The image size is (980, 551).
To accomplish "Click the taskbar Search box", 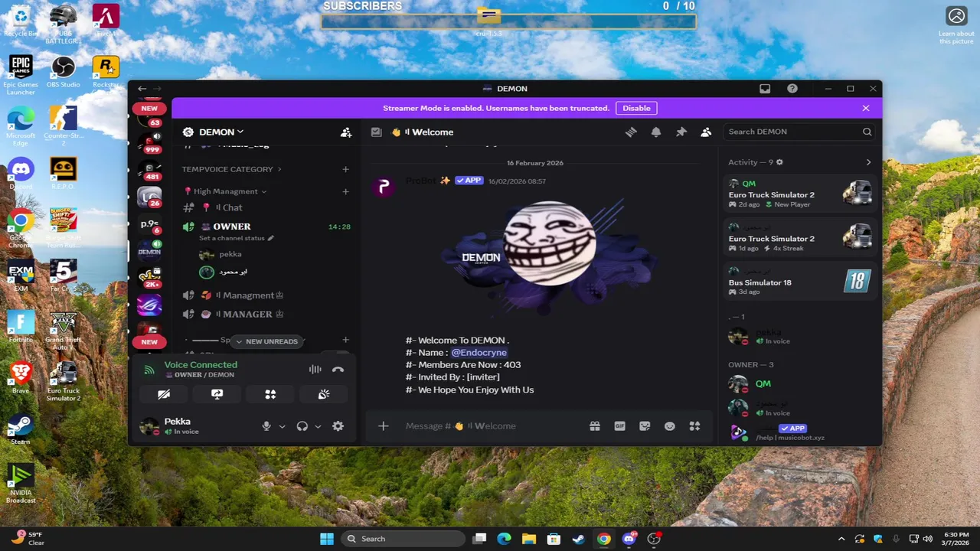I will pos(402,539).
